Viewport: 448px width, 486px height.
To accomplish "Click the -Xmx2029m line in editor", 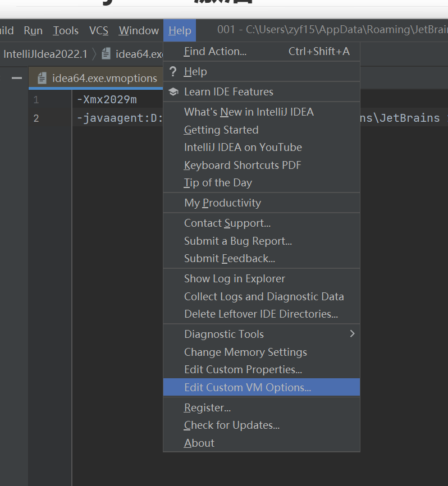I will tap(107, 100).
